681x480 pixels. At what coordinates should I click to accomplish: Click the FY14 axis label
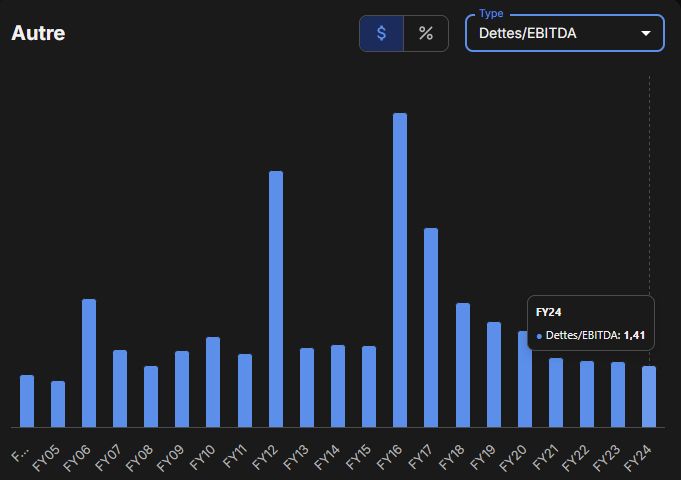(x=327, y=457)
